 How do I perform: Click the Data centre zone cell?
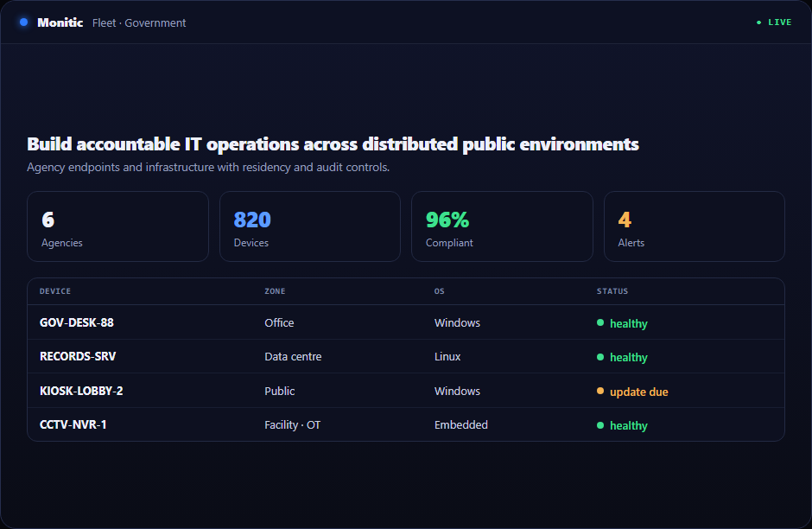tap(293, 356)
